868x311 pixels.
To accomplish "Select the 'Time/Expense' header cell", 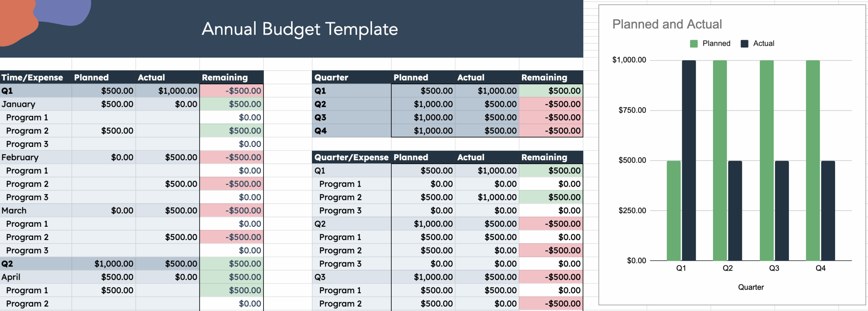I will pyautogui.click(x=33, y=77).
